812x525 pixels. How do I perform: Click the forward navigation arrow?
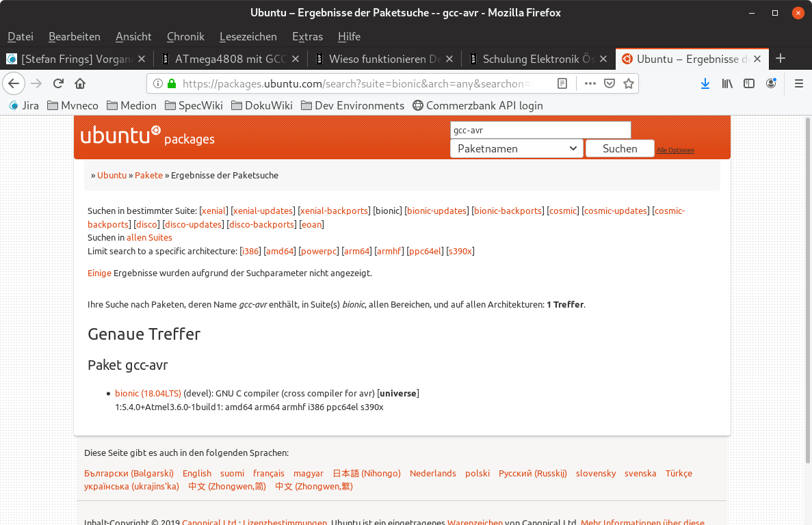coord(36,83)
